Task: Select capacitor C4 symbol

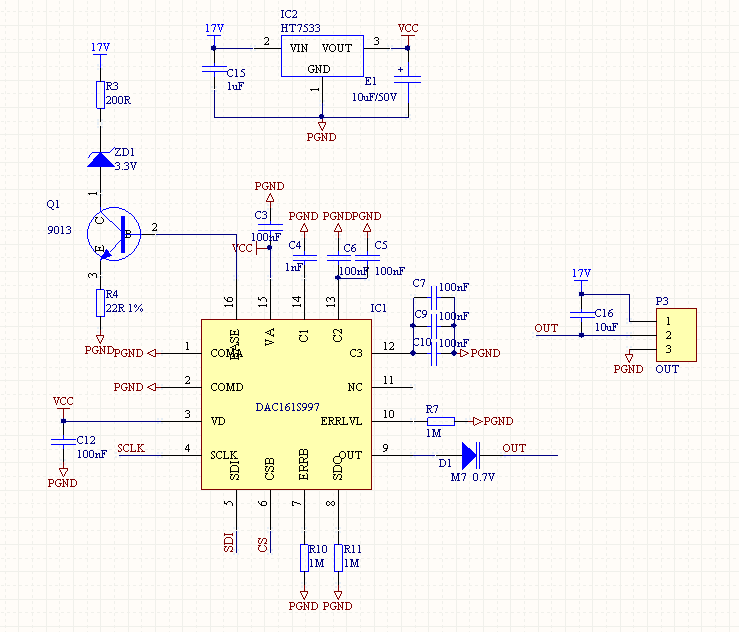Action: coord(304,258)
